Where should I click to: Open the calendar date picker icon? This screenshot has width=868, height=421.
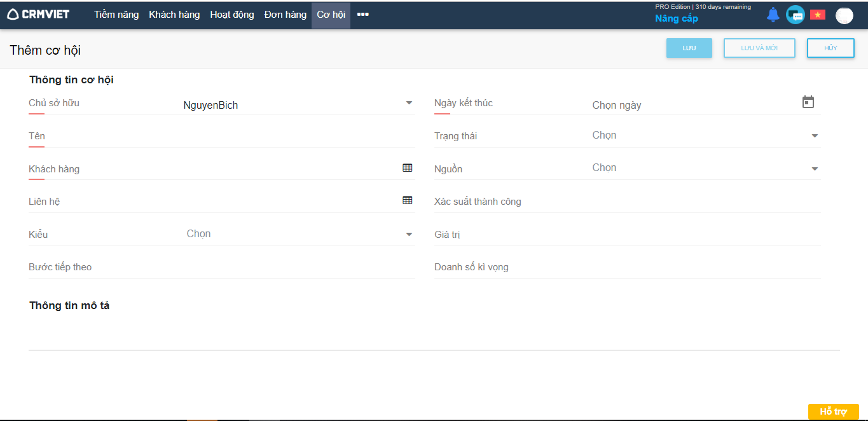tap(808, 102)
